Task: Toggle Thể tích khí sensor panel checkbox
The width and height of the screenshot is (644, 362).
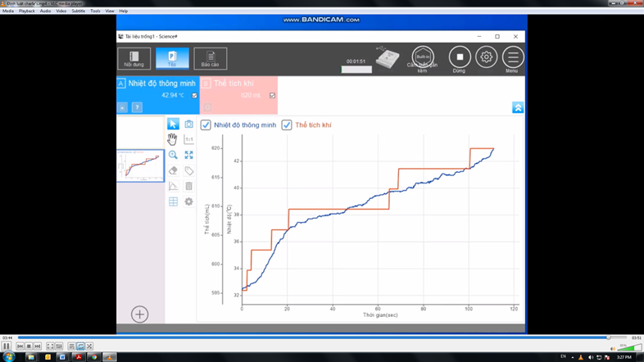Action: tap(272, 95)
